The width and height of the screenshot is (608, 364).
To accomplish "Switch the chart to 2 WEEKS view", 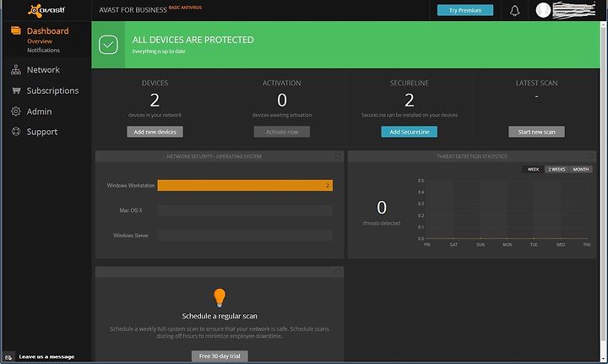I will pyautogui.click(x=556, y=170).
